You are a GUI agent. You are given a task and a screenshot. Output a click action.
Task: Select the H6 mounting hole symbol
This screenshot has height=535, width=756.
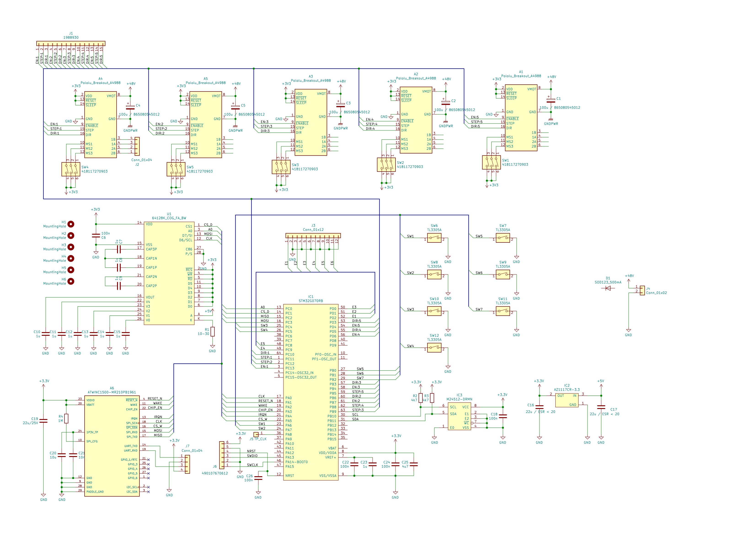point(71,281)
